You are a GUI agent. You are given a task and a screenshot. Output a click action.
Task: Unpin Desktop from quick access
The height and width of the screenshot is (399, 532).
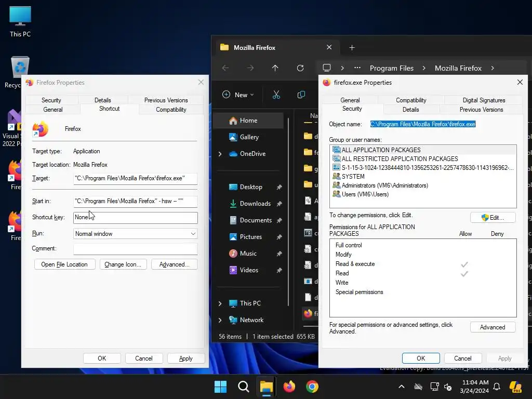pyautogui.click(x=279, y=187)
